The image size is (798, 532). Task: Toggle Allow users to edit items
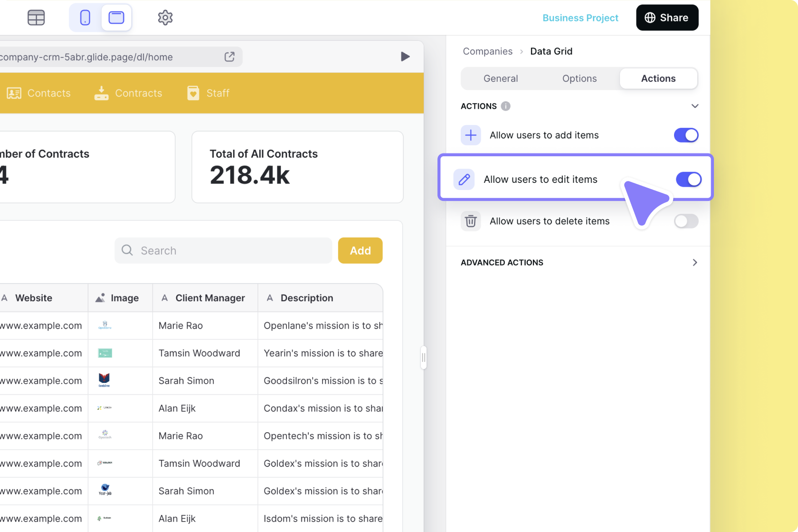pos(688,180)
